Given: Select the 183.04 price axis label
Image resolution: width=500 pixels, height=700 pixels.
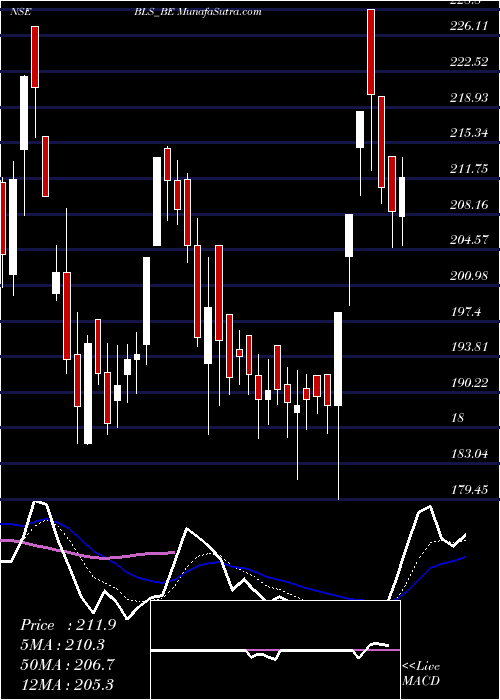Looking at the screenshot, I should pos(469,454).
